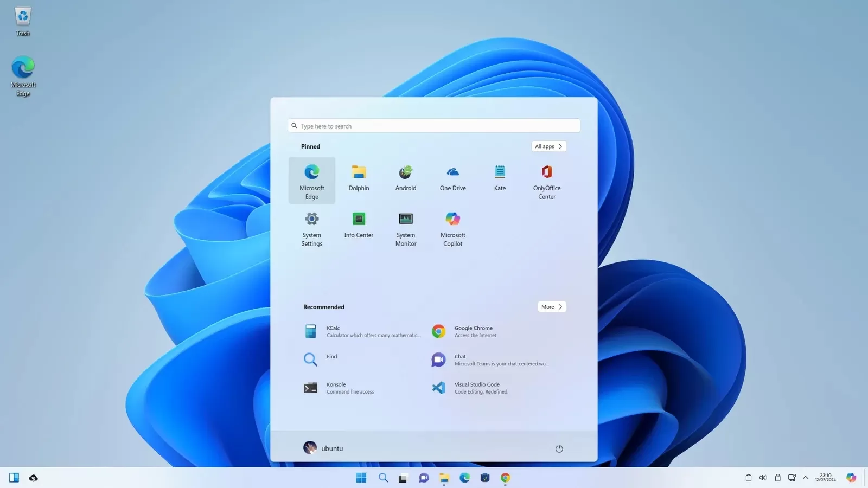Open the Trash on the desktop
Screen dimensions: 868x488
click(23, 16)
